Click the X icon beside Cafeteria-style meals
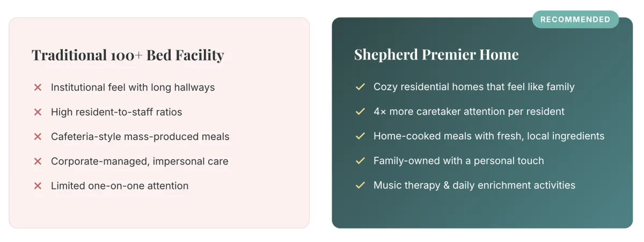Viewport: 644px width, 242px height. [x=38, y=137]
